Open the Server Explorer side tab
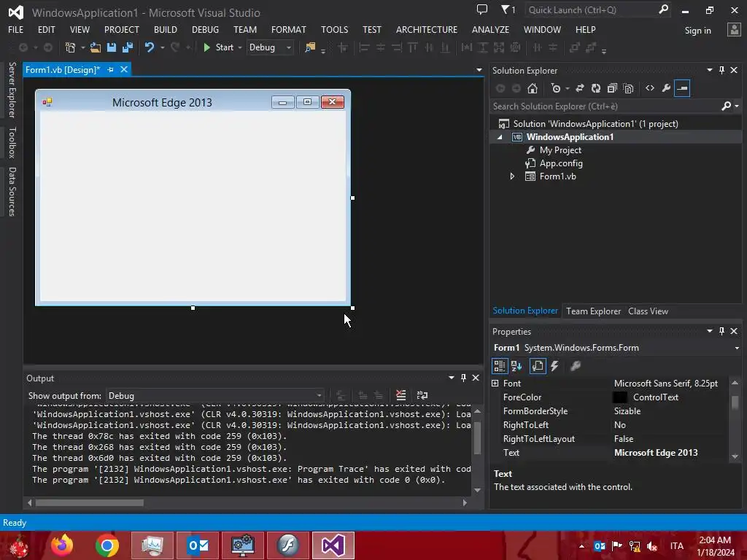Image resolution: width=747 pixels, height=560 pixels. pyautogui.click(x=12, y=90)
